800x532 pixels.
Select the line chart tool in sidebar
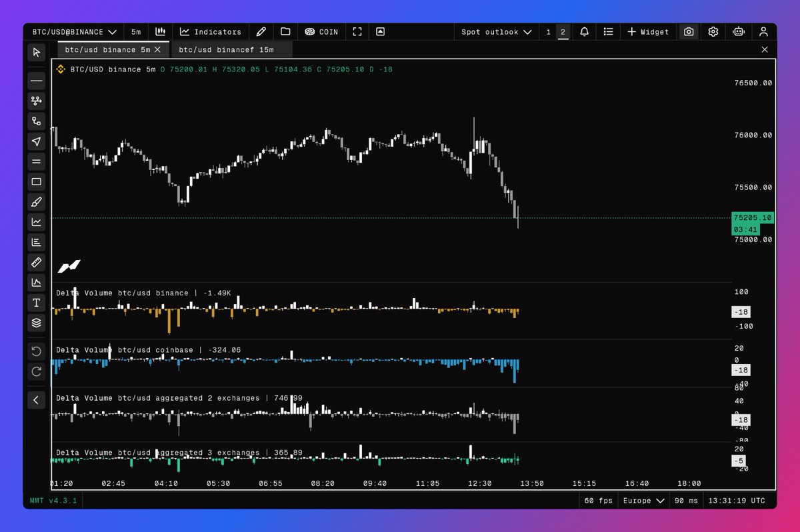(x=36, y=222)
